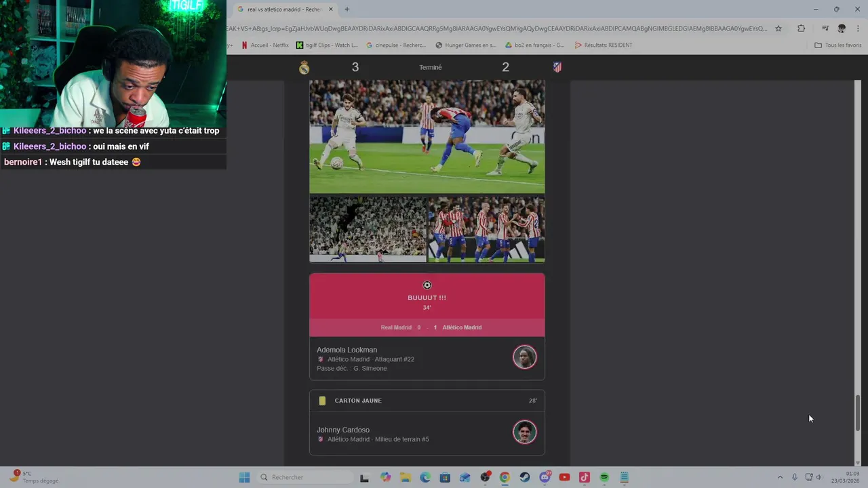Screen dimensions: 868x488
Task: Click the Real Madrid score 3
Action: (x=355, y=67)
